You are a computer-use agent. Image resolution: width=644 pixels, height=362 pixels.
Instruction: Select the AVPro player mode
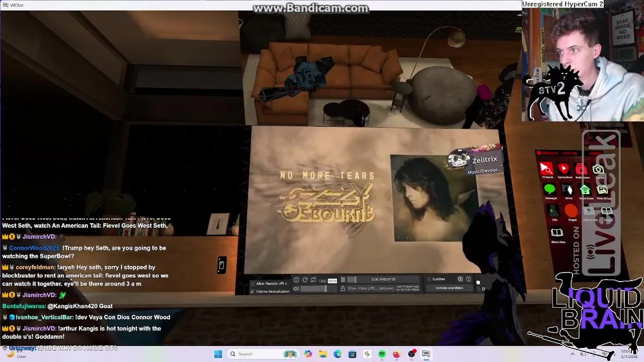(333, 281)
